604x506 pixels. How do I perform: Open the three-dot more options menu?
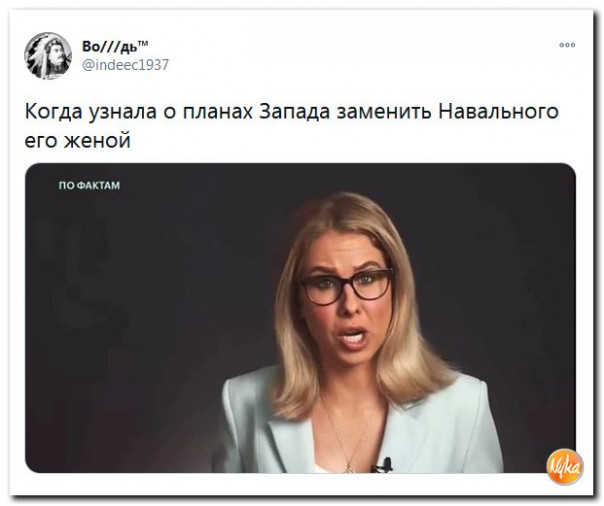(x=567, y=45)
